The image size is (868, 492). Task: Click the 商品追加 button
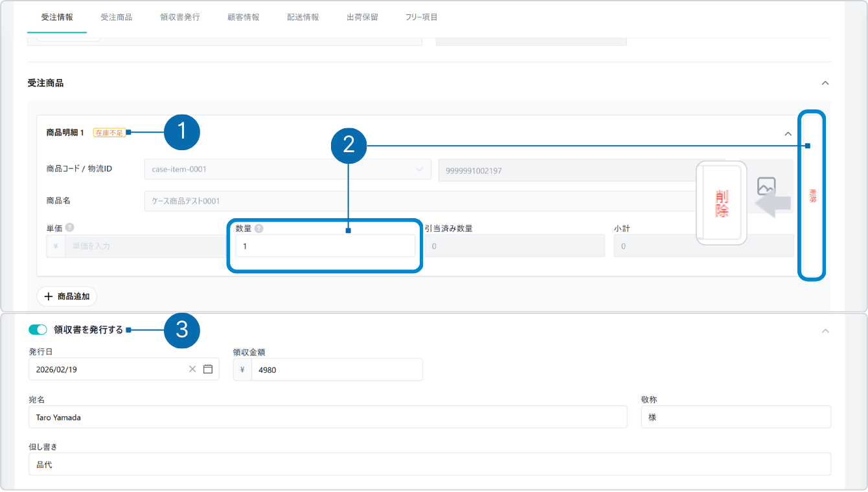tap(67, 296)
